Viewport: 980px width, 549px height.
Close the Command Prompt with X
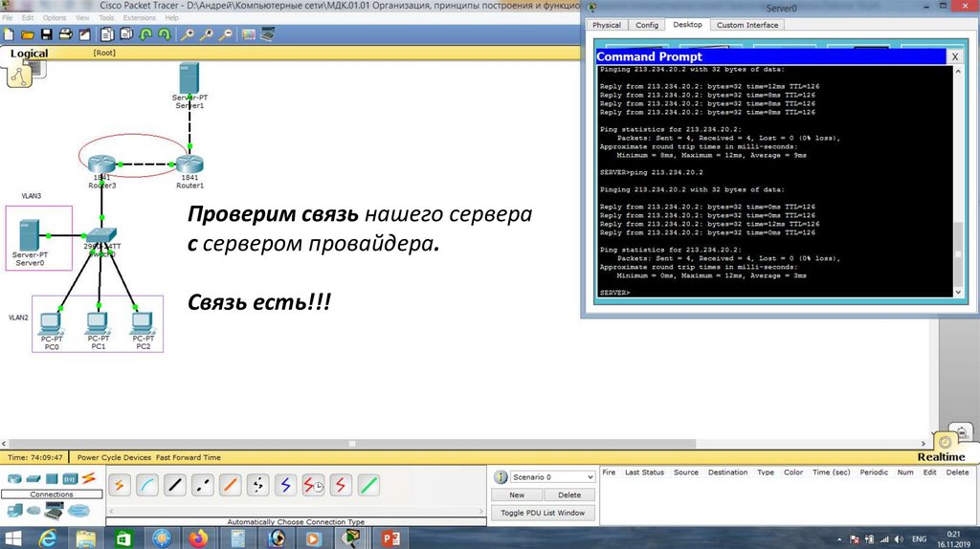[955, 56]
